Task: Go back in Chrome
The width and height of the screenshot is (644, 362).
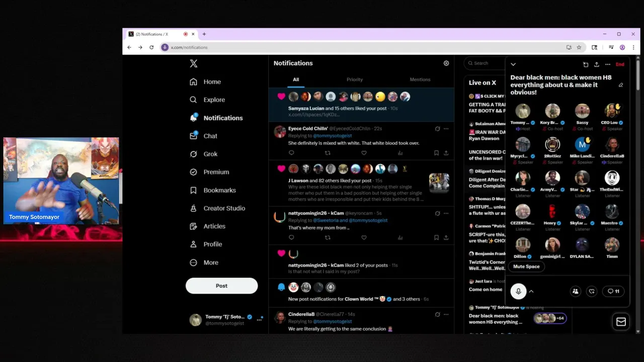Action: (x=129, y=47)
